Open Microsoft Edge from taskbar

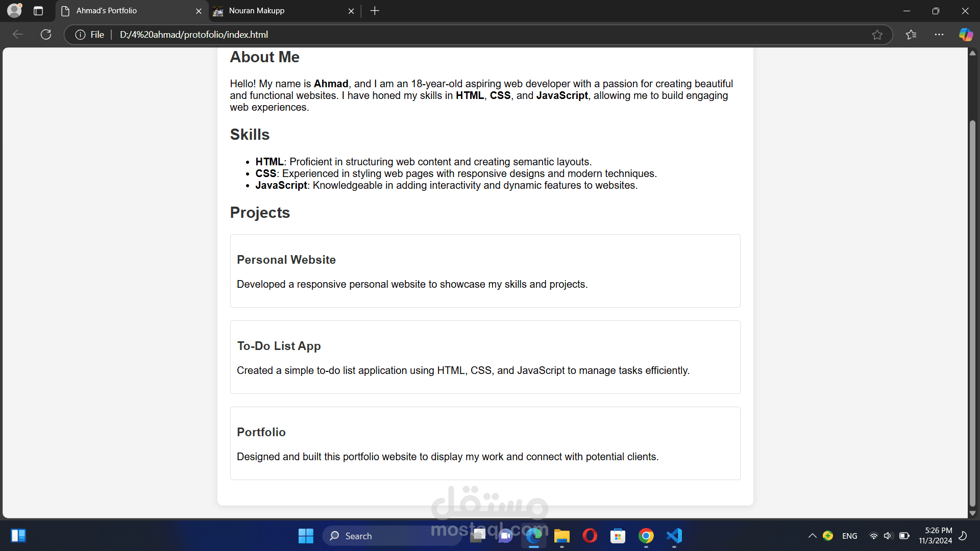pyautogui.click(x=534, y=536)
